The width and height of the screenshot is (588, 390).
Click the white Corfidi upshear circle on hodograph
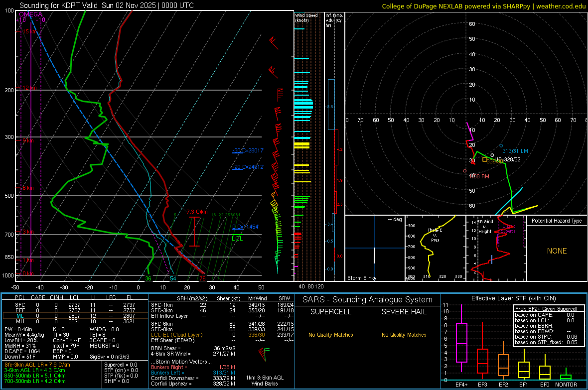[x=492, y=155]
